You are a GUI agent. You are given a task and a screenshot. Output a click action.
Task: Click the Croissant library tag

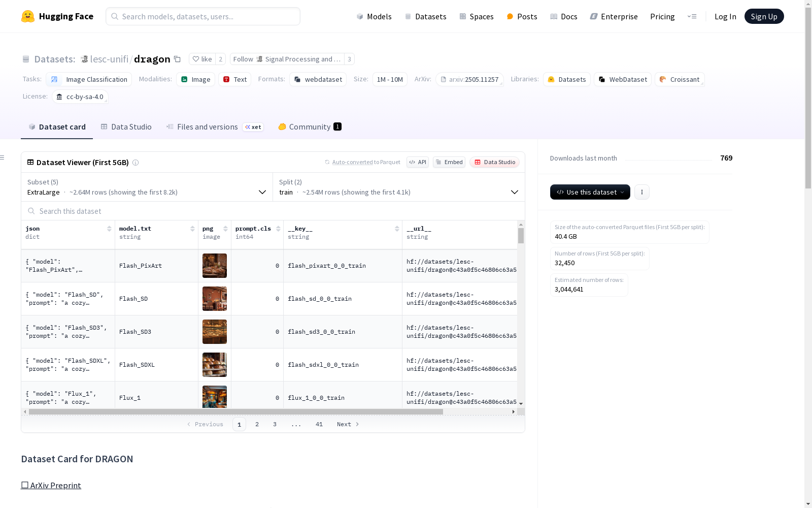680,79
